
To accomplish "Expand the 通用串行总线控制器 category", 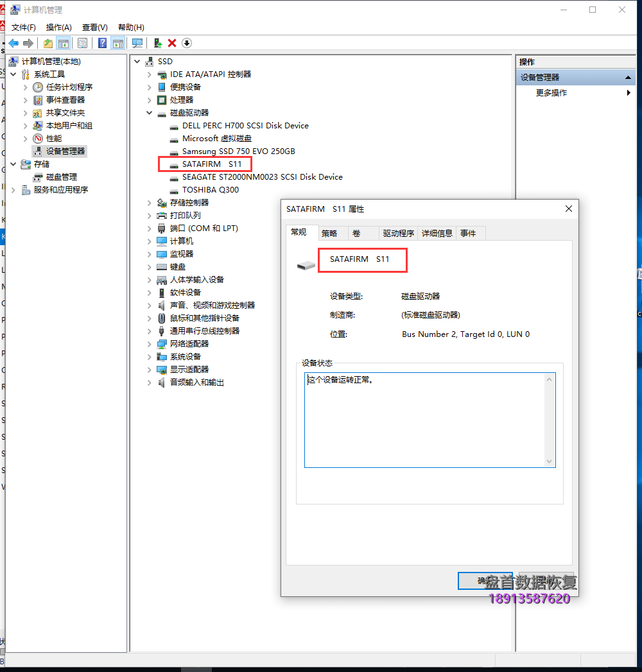I will coord(149,331).
